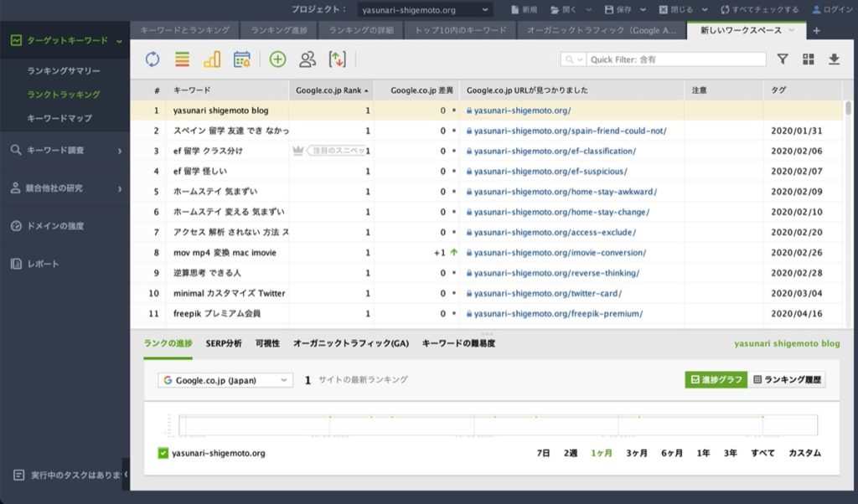Open the filter funnel icon
The width and height of the screenshot is (858, 504).
pos(783,59)
